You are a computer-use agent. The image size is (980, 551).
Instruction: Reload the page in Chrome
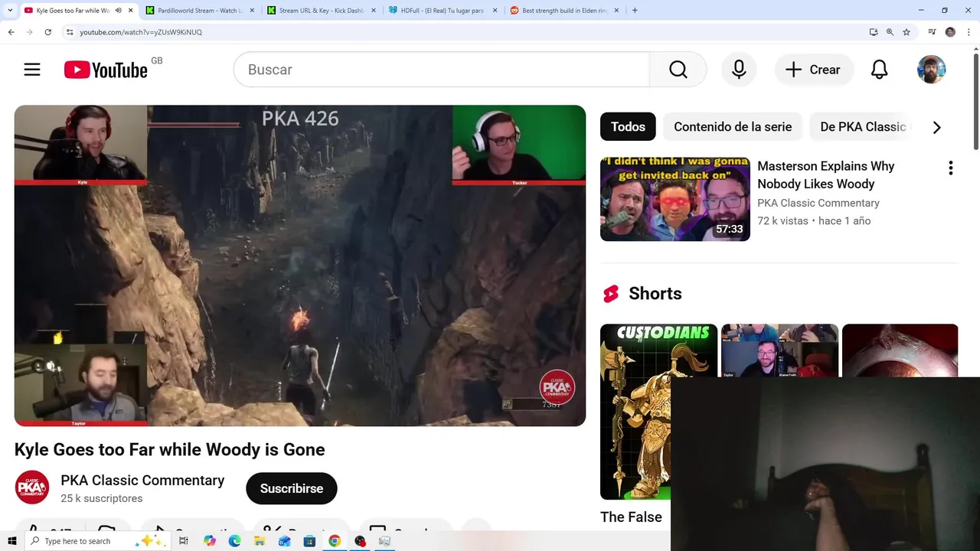(47, 32)
